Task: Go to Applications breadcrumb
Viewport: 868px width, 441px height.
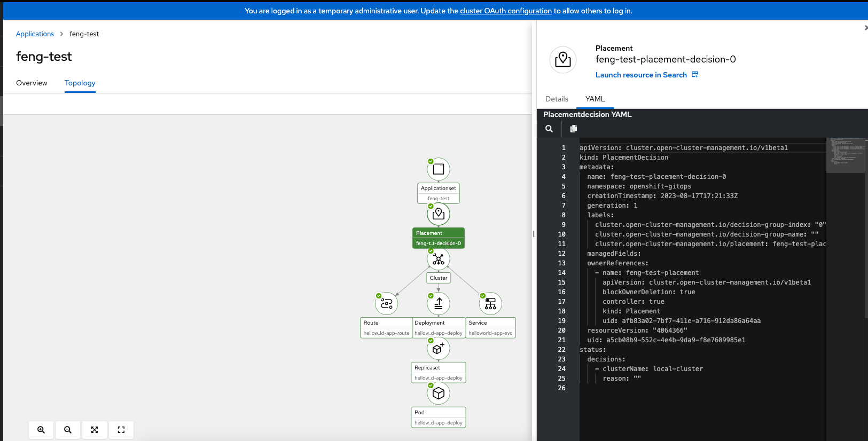Action: (x=35, y=34)
